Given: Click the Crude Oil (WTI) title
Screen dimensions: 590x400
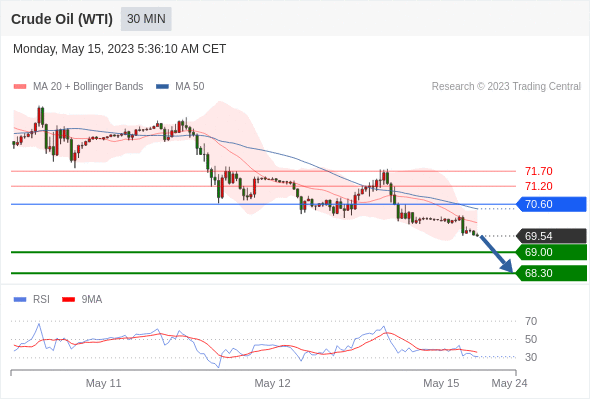Looking at the screenshot, I should (x=62, y=19).
